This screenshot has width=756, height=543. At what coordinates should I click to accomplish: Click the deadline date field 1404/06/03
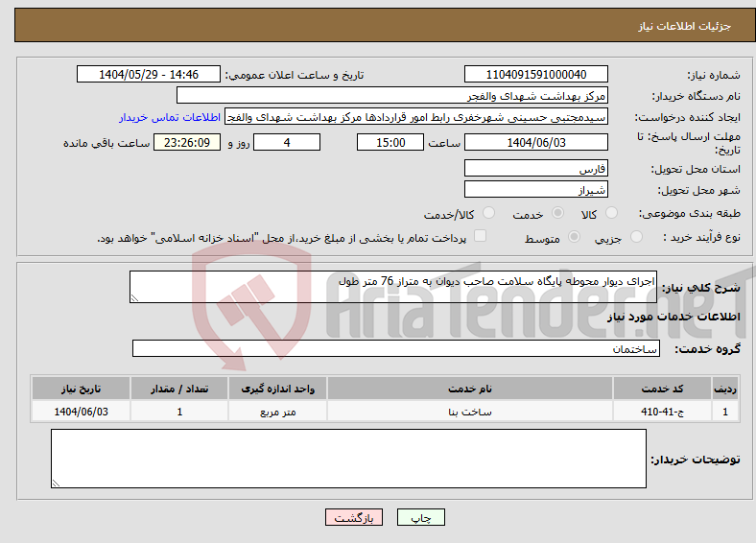click(535, 142)
